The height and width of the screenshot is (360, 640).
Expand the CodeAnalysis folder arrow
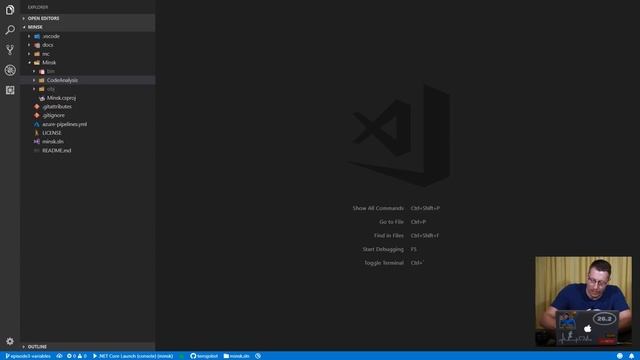pos(34,80)
